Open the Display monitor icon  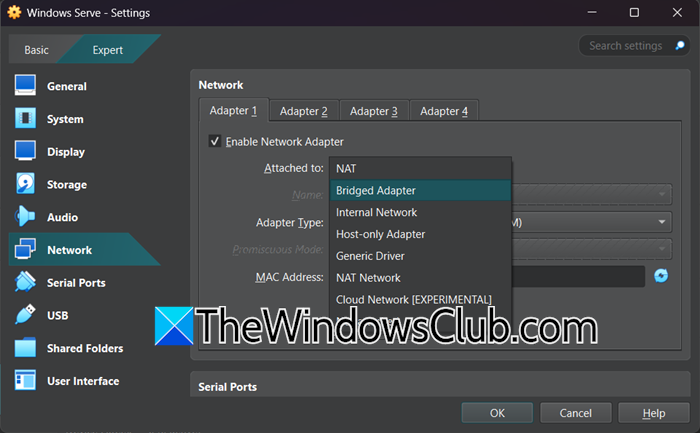pos(26,152)
